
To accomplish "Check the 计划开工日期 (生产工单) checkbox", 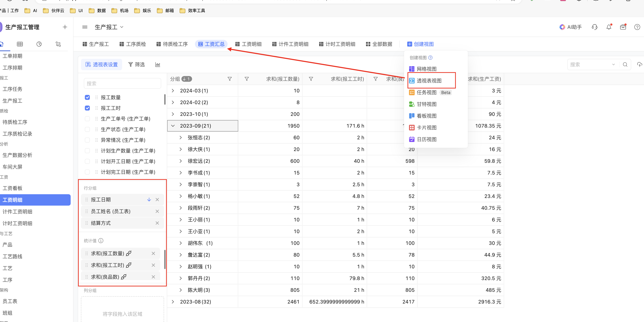I will (x=87, y=161).
